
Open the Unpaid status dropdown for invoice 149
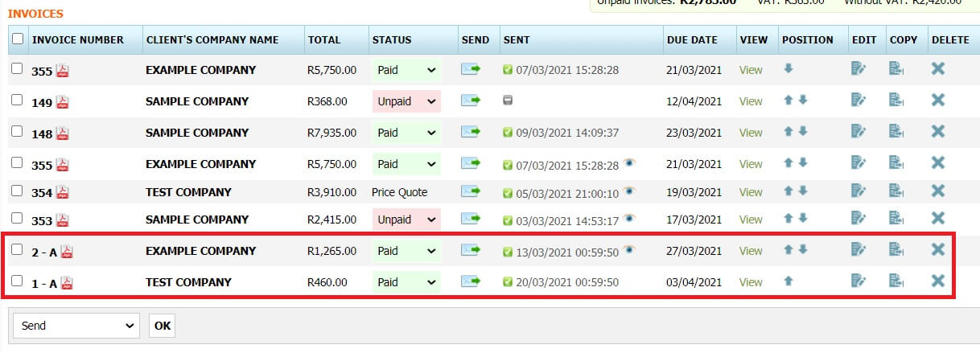[x=406, y=101]
